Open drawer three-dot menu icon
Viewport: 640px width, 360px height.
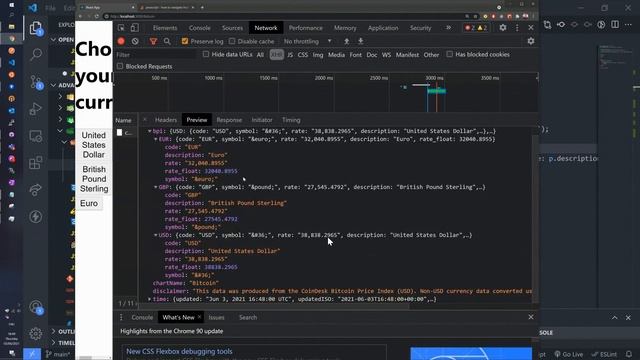click(121, 317)
